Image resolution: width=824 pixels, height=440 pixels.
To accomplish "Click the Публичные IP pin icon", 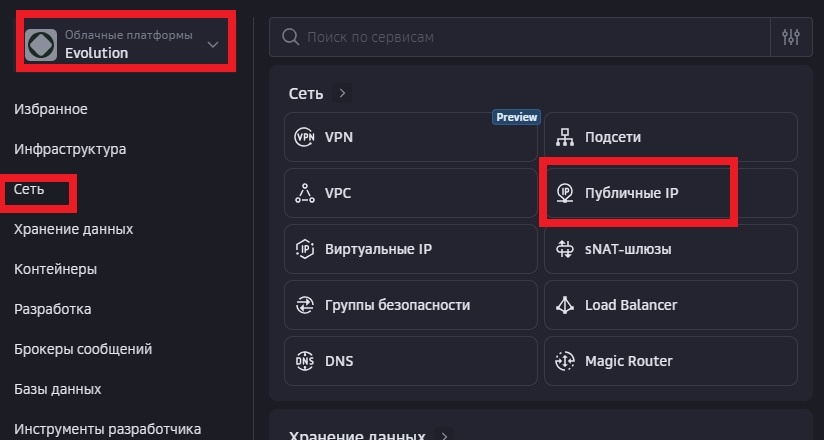I will coord(565,193).
